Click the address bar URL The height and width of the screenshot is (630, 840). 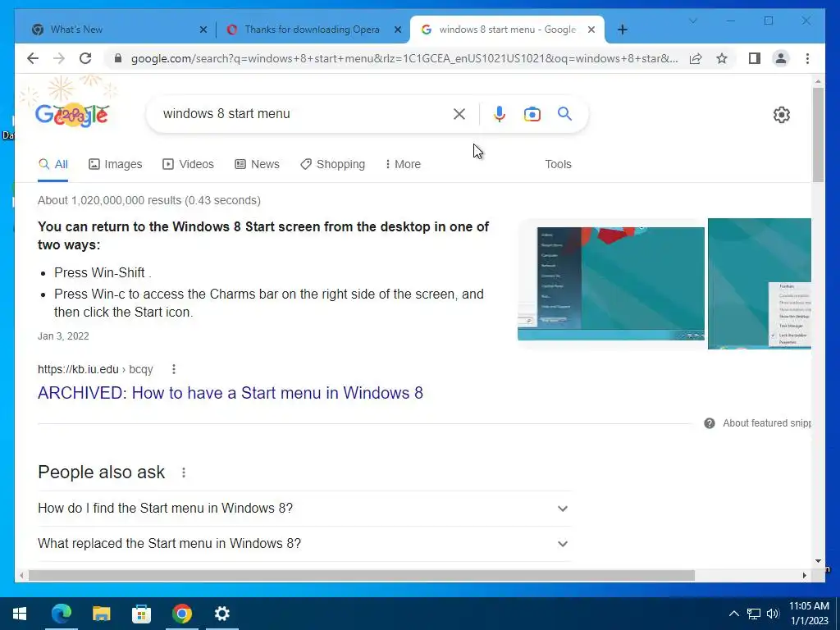coord(404,58)
